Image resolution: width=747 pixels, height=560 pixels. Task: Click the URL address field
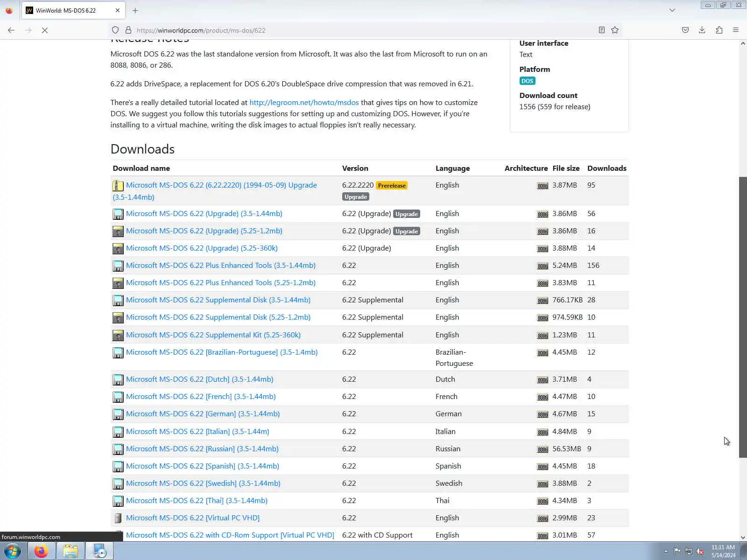click(364, 30)
